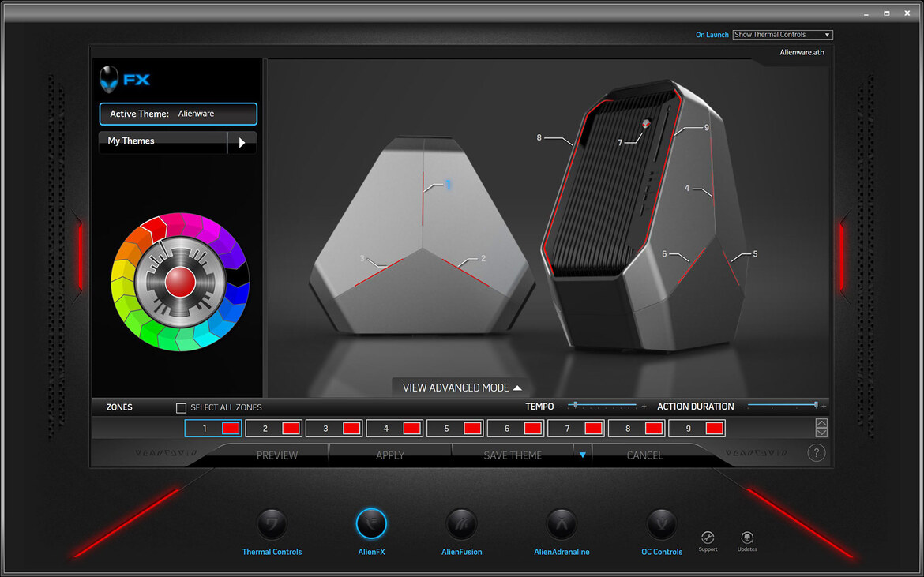This screenshot has width=924, height=577.
Task: Click zone 9 red color swatch
Action: pyautogui.click(x=714, y=428)
